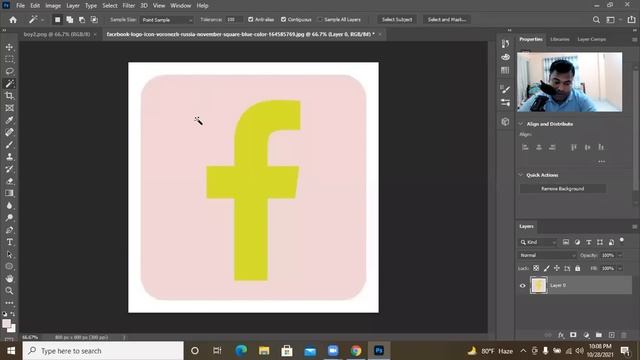
Task: Select the History Brush tool
Action: point(9,169)
